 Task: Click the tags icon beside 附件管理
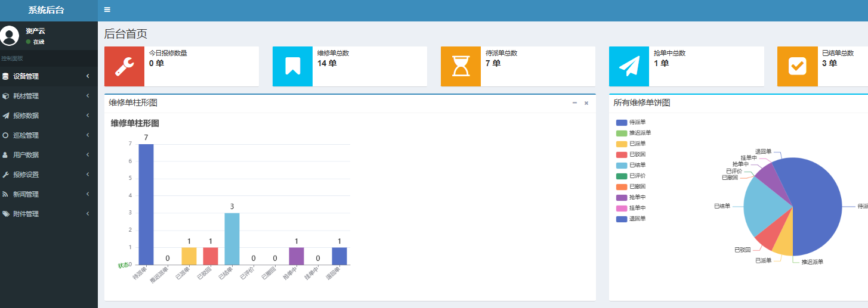click(5, 214)
